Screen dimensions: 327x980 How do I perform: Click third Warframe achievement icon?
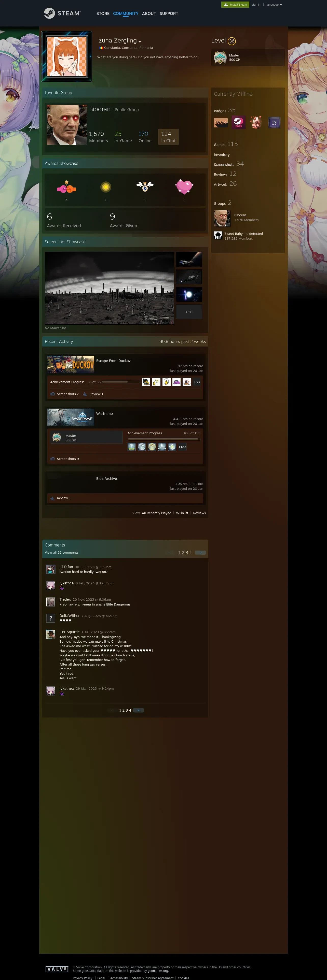152,447
